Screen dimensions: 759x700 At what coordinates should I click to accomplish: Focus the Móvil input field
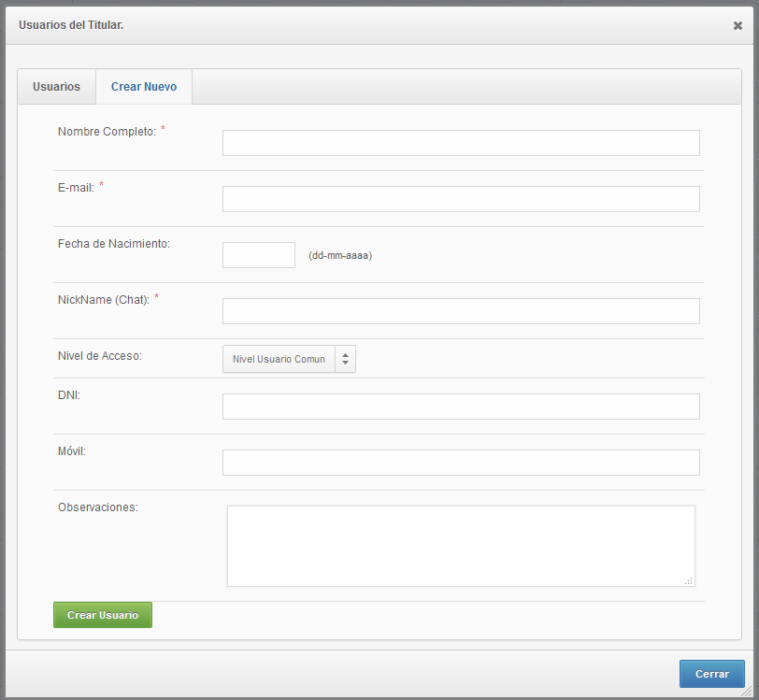point(461,463)
